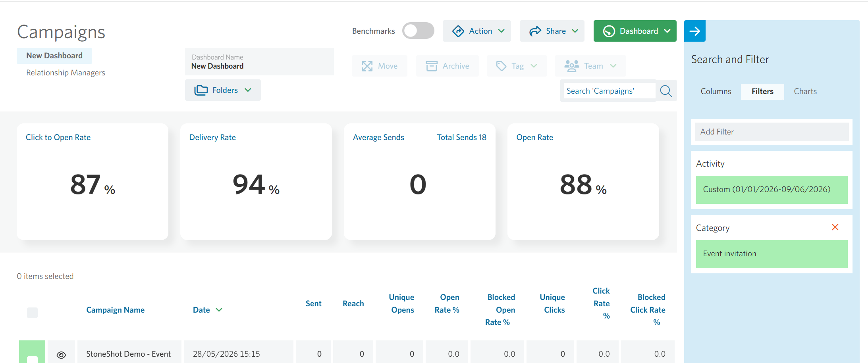Viewport: 868px width, 363px height.
Task: Click the Activity filter heading
Action: pos(710,164)
